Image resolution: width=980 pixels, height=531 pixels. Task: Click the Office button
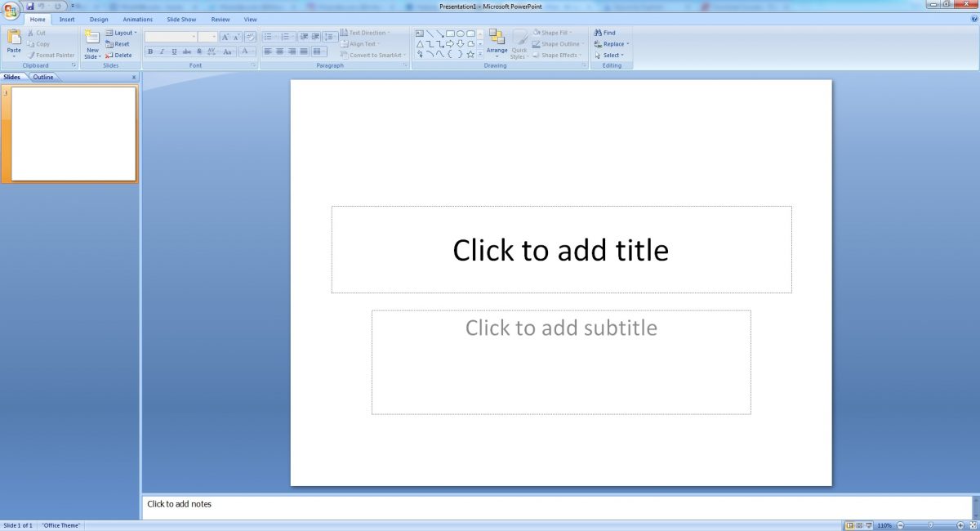[x=10, y=10]
